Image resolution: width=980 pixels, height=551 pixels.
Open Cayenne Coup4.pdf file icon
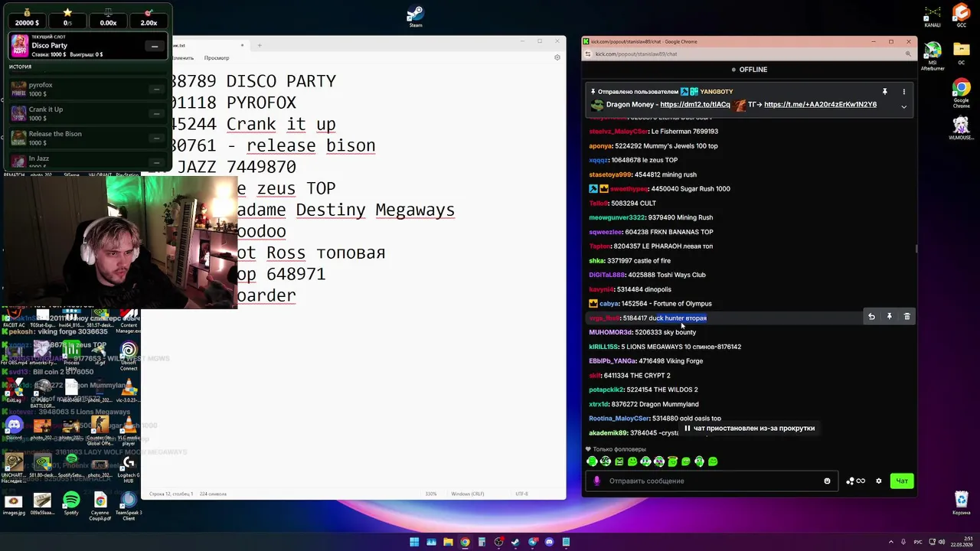[x=100, y=505]
